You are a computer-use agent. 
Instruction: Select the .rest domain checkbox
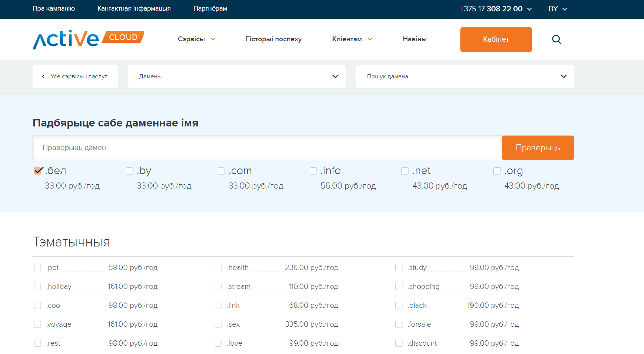[x=37, y=343]
